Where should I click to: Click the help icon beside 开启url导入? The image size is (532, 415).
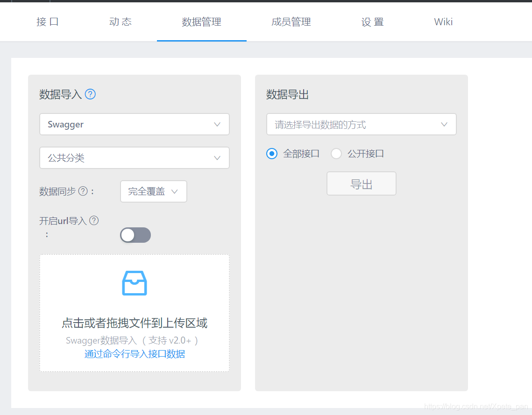pos(94,220)
